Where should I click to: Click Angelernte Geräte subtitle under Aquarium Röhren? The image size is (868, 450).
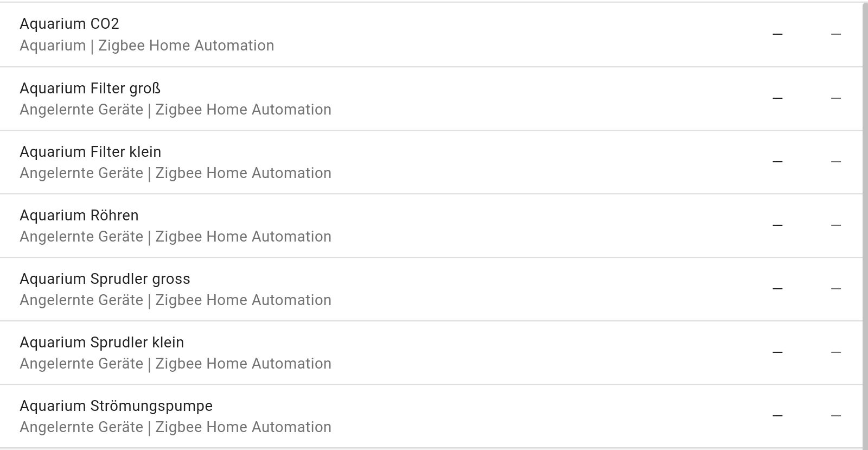pos(81,237)
